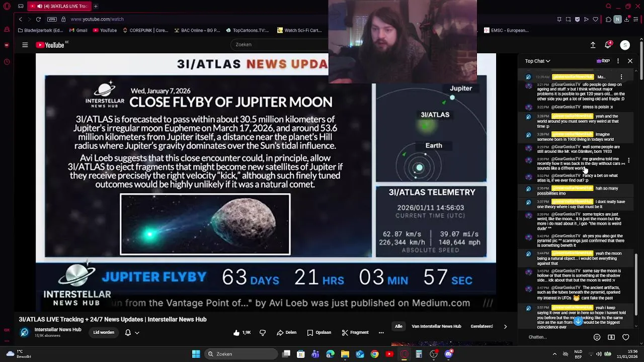This screenshot has height=362, width=644.
Task: Open the Opera search tabs magnifier
Action: pyautogui.click(x=608, y=6)
